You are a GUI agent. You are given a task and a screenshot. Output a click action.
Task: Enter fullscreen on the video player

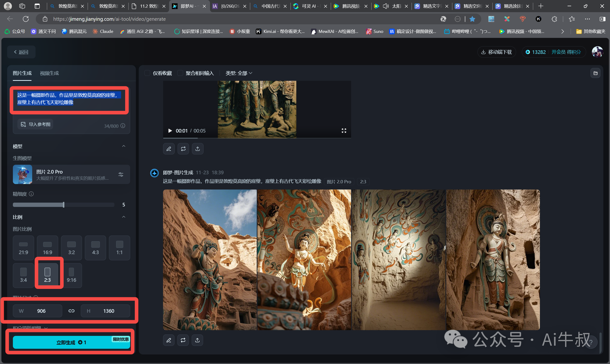344,131
